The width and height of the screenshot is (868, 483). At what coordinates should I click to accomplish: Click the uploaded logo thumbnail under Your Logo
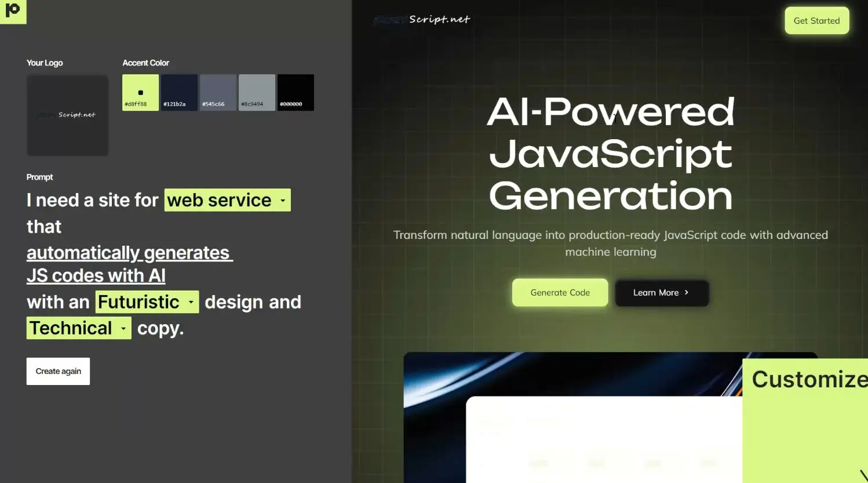click(67, 115)
